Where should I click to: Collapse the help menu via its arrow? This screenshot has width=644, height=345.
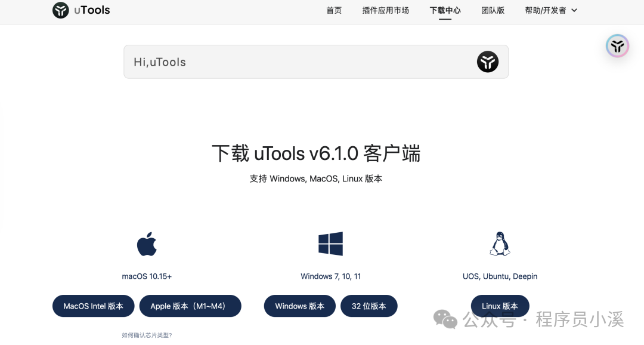pyautogui.click(x=573, y=10)
